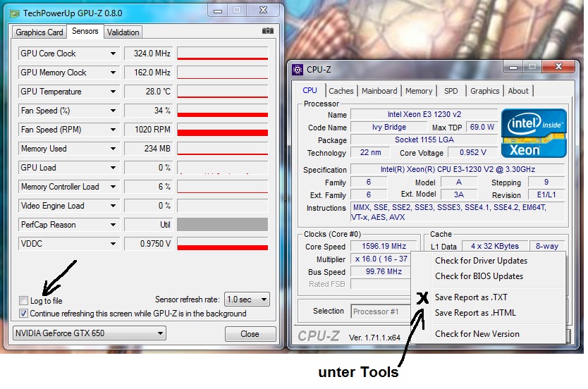Viewport: 588px width, 389px height.
Task: Click the 0.9750 V VDDC value
Action: click(x=149, y=244)
